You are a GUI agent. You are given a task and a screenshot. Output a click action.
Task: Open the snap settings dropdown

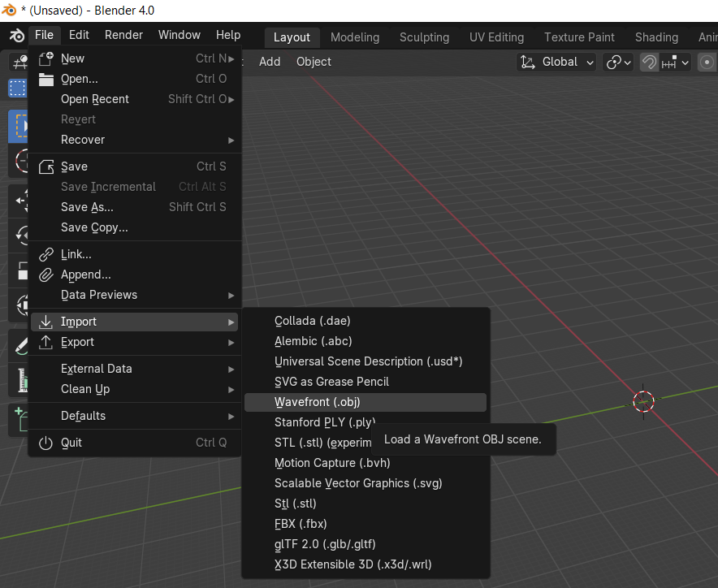pos(675,62)
